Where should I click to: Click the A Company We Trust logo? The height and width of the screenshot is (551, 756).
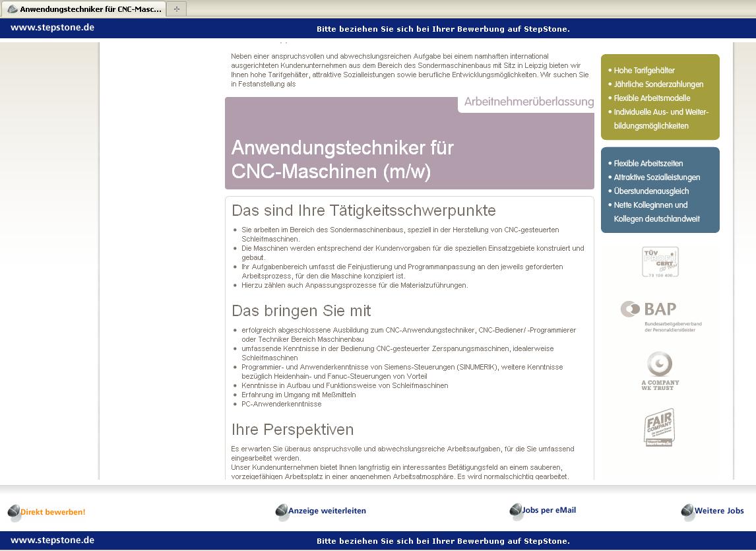660,372
